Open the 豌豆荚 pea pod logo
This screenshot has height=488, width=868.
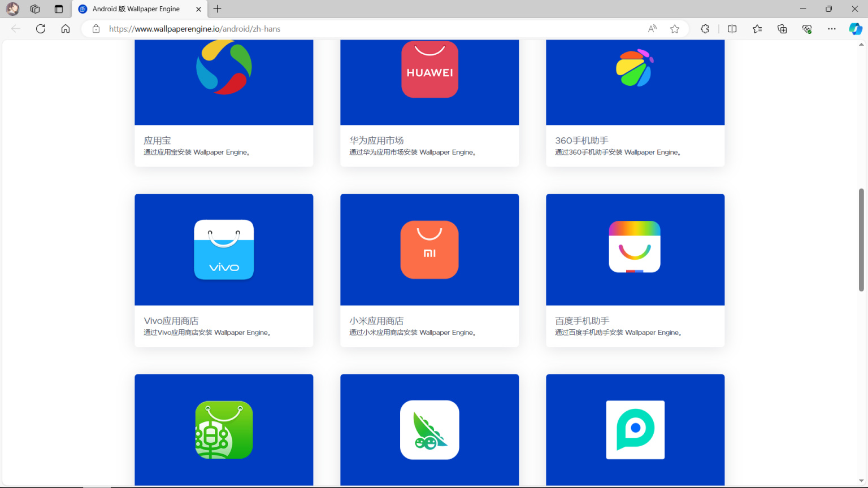(x=429, y=430)
